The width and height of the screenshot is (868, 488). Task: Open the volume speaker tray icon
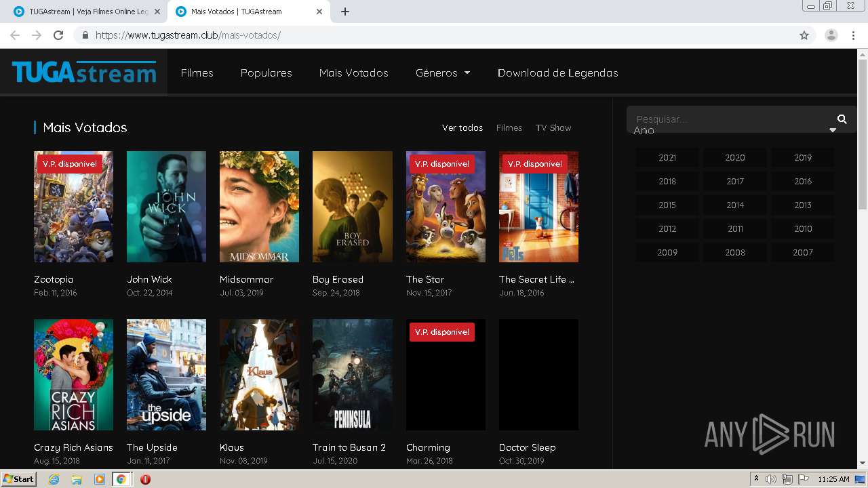tap(771, 479)
